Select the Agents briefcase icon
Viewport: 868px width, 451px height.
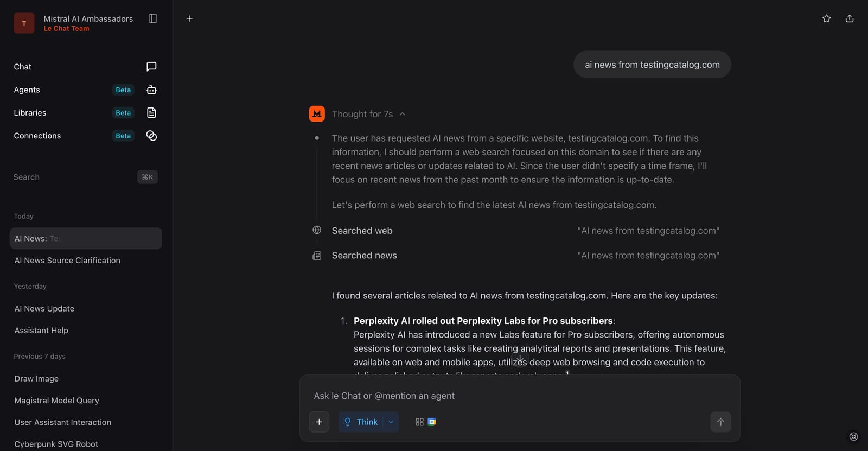[151, 90]
